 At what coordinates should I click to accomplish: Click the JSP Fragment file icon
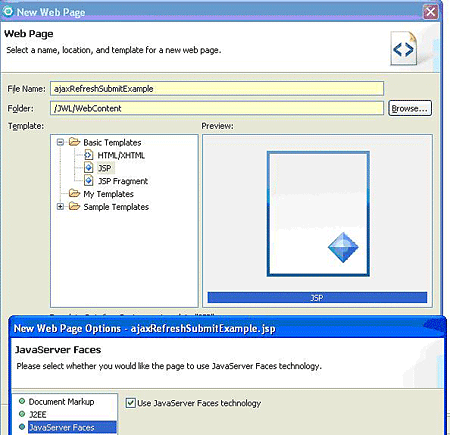coord(88,181)
